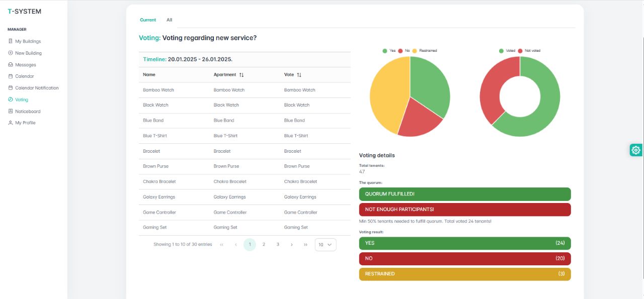Screen dimensions: 644x299
Task: Switch to the All tab
Action: (169, 20)
